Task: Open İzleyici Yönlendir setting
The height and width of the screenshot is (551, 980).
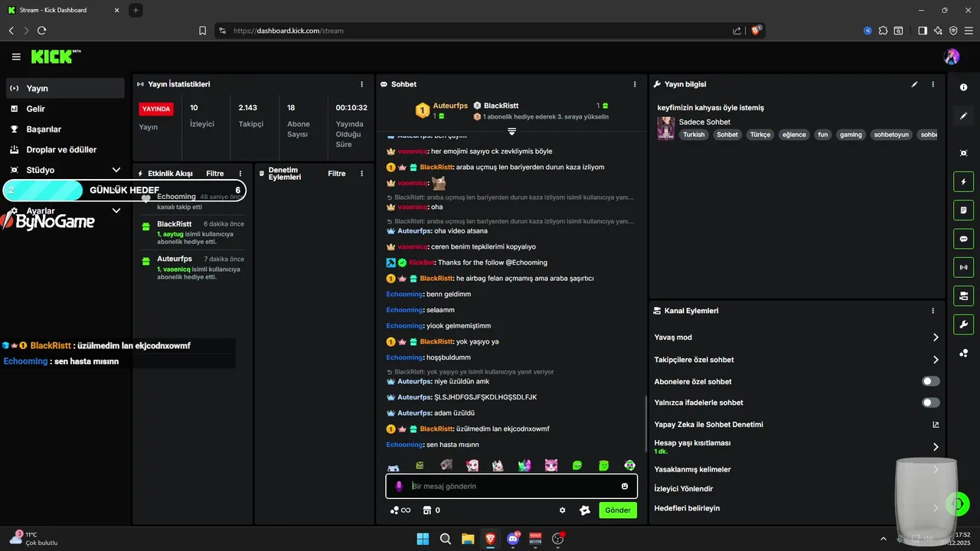Action: (796, 488)
